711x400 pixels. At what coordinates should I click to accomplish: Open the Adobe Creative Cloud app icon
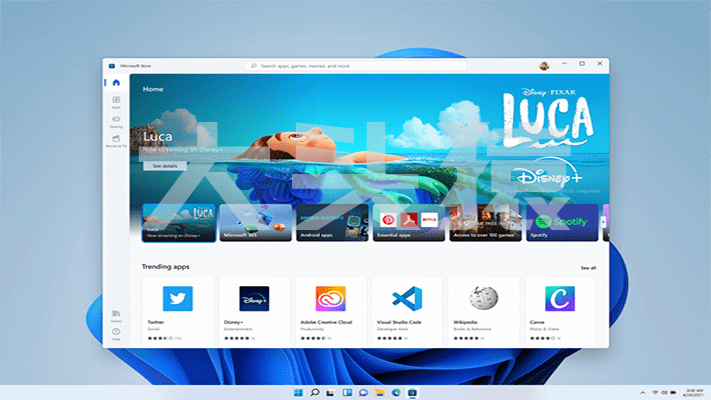pyautogui.click(x=331, y=298)
